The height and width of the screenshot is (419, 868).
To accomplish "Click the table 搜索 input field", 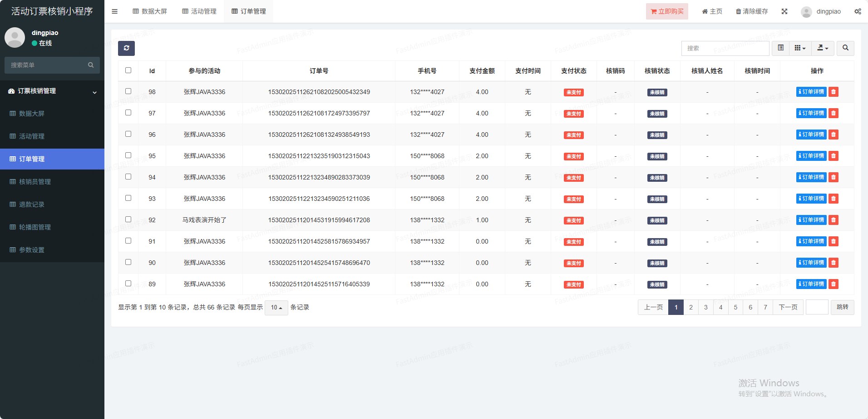I will click(x=725, y=48).
